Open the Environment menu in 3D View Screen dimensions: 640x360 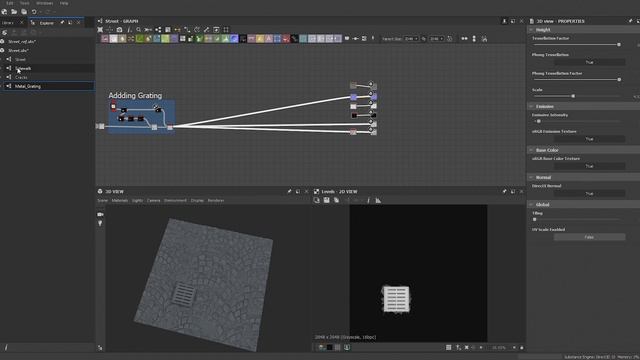click(175, 200)
